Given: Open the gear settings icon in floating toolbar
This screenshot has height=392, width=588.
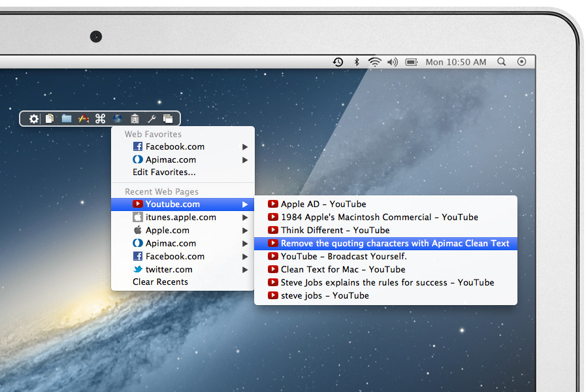Looking at the screenshot, I should 34,119.
